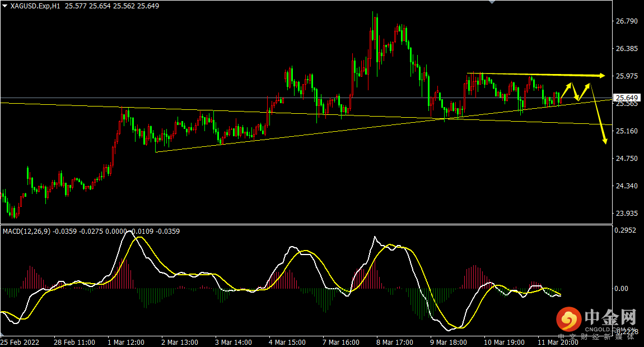Click the 26.385 price axis label
The width and height of the screenshot is (644, 347).
[627, 49]
